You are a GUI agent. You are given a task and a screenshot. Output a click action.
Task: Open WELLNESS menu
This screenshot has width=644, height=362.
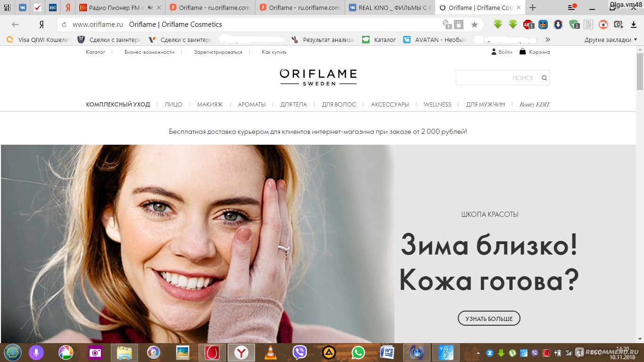click(438, 105)
